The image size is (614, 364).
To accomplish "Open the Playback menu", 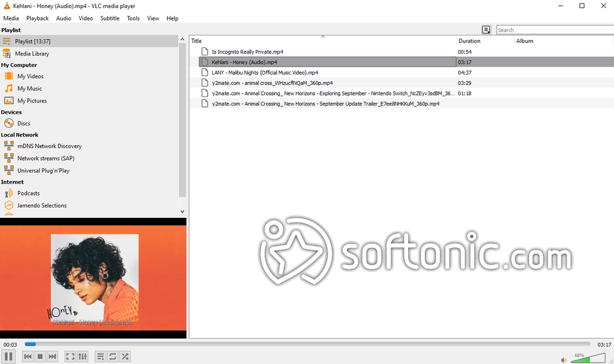I will [x=37, y=19].
